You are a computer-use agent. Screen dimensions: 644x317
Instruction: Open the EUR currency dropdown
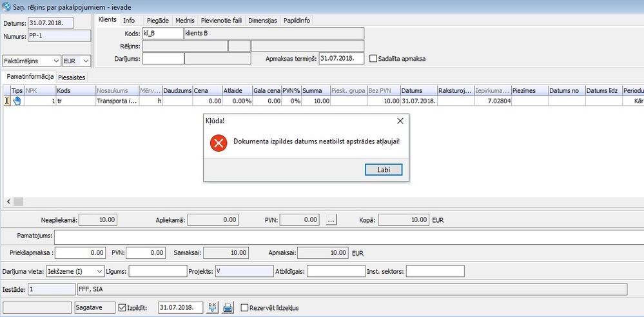coord(76,61)
